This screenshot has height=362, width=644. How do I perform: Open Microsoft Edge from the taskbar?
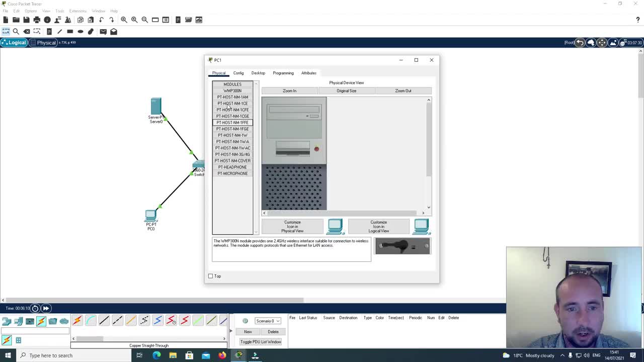pyautogui.click(x=156, y=355)
